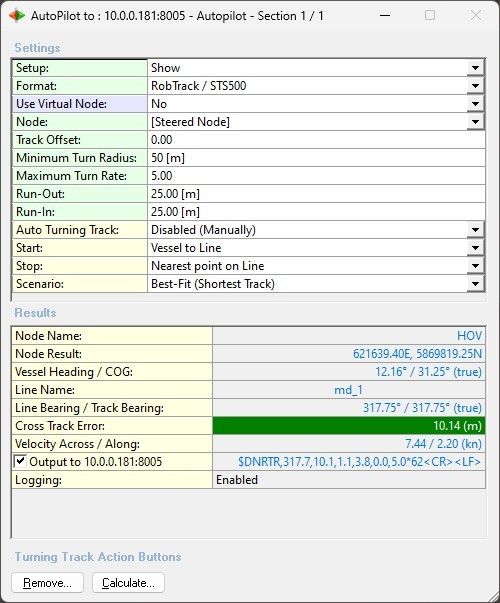Expand the Scenario dropdown with Best-Fit

click(x=475, y=284)
